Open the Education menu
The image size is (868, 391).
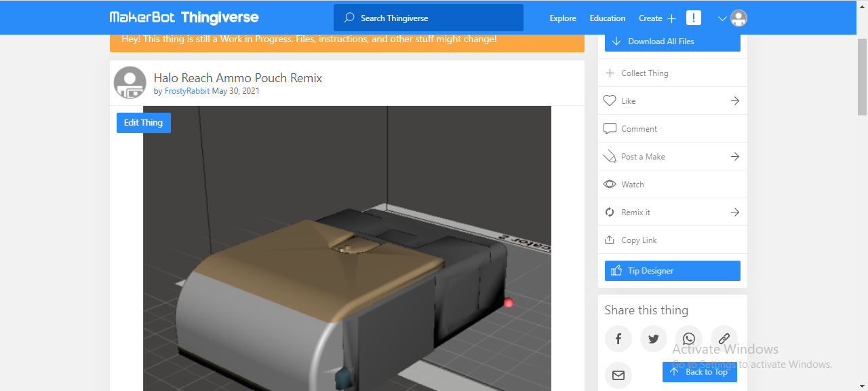(608, 18)
